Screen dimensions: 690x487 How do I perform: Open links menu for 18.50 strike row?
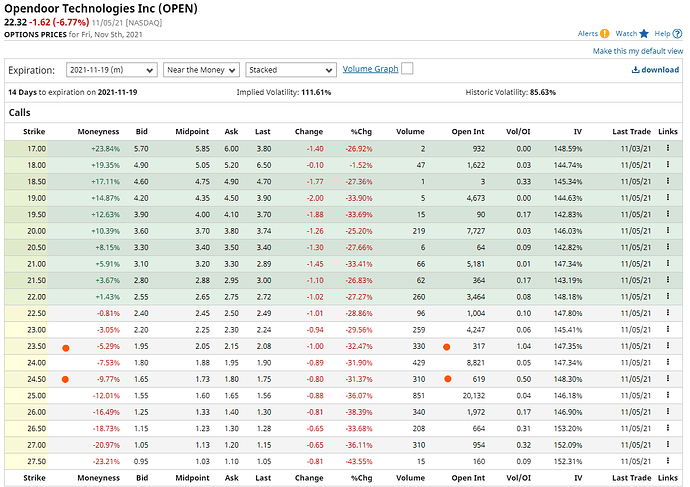pos(668,181)
